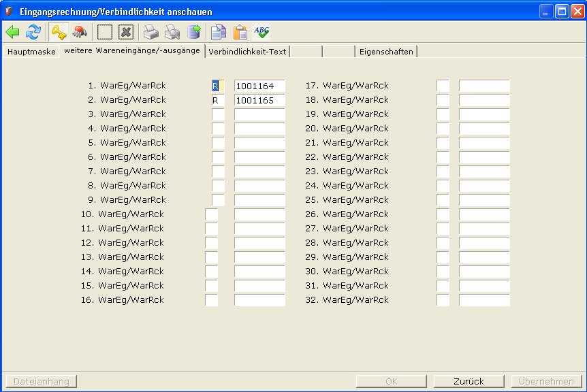Click the printer icon
This screenshot has width=587, height=392.
pos(150,32)
